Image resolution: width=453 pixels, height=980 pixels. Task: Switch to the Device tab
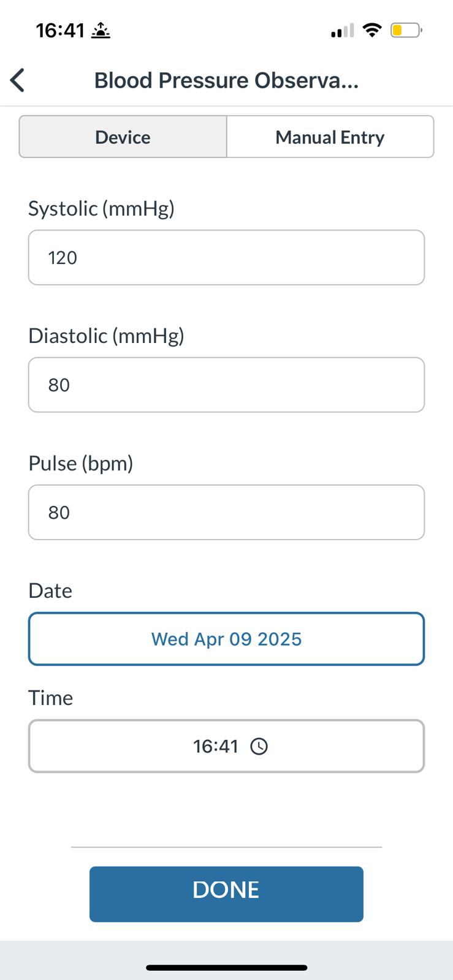[123, 137]
